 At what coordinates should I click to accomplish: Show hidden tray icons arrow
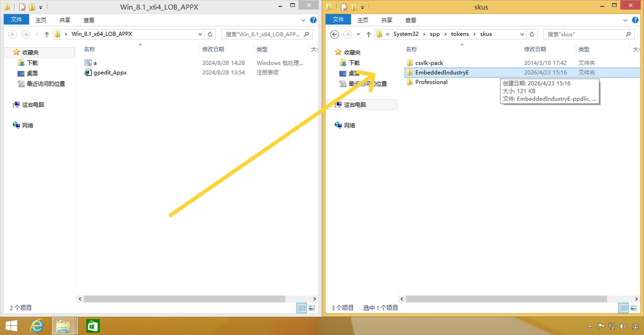click(590, 326)
